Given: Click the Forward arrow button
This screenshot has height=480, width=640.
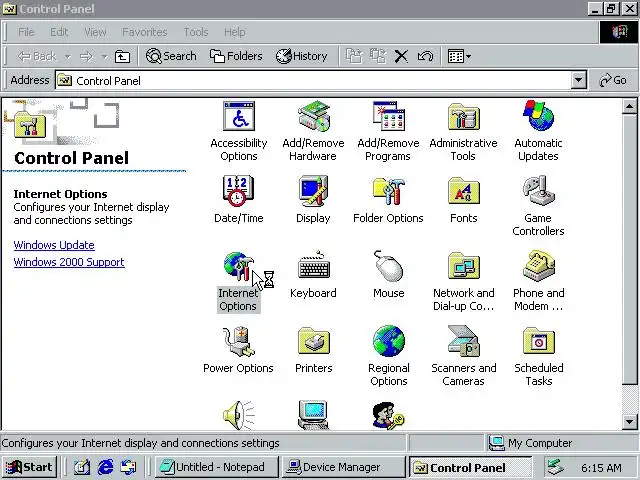Looking at the screenshot, I should 86,56.
